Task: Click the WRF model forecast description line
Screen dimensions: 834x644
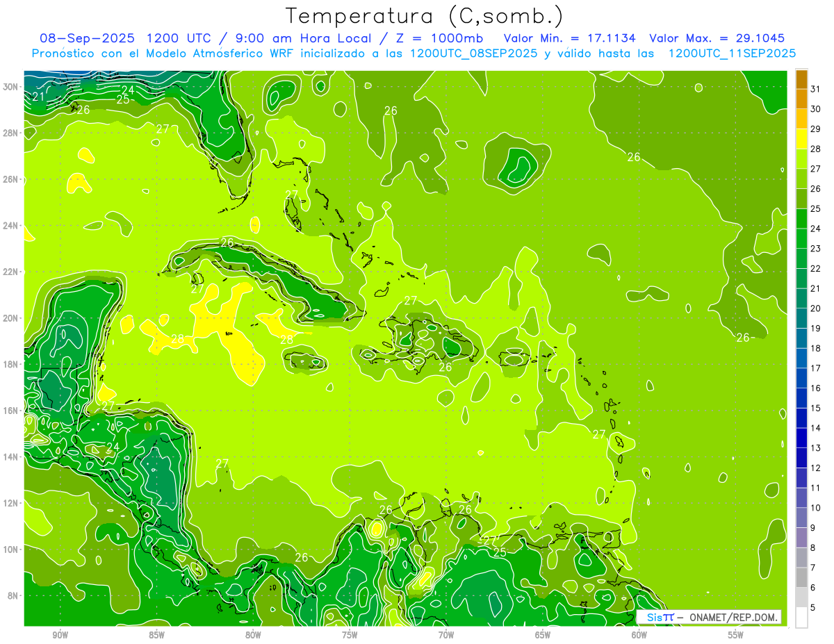Action: 414,53
